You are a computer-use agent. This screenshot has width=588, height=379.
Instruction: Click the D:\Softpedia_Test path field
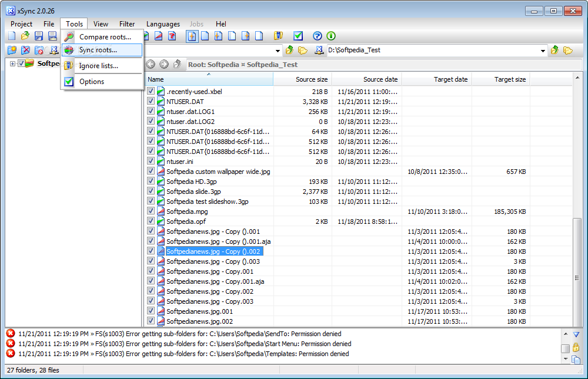(x=433, y=50)
